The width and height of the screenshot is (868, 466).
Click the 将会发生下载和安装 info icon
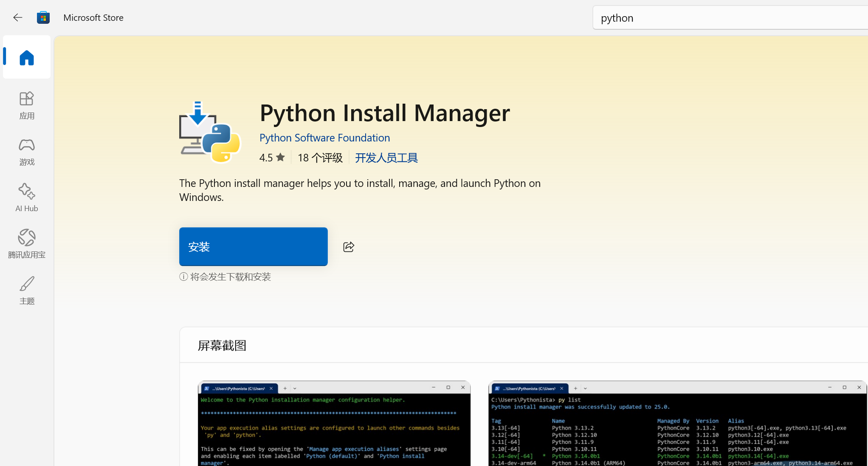click(x=183, y=277)
